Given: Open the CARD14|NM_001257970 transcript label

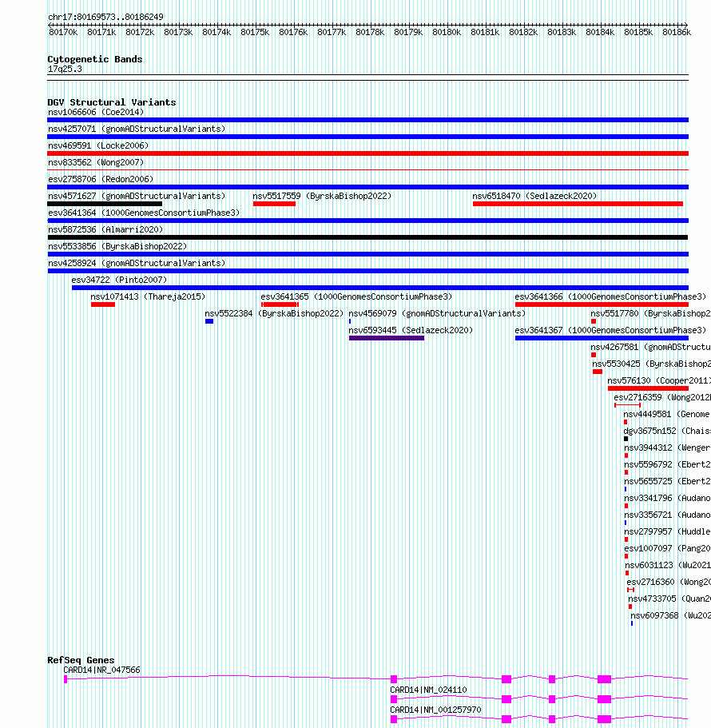Looking at the screenshot, I should (x=435, y=710).
